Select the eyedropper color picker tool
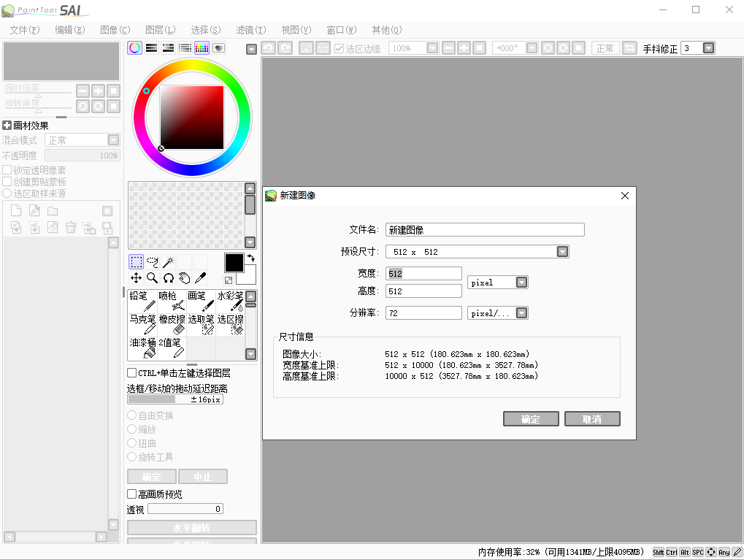This screenshot has height=560, width=744. 200,278
